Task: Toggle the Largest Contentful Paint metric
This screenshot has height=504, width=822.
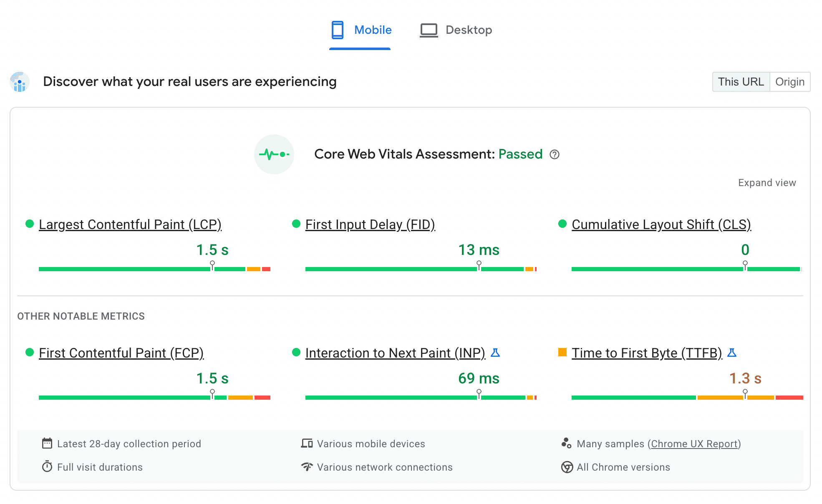Action: click(130, 224)
